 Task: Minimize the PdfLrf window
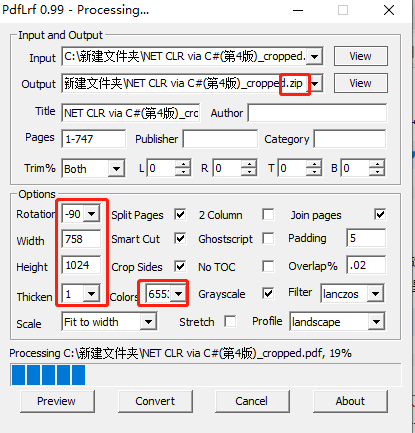pos(298,10)
